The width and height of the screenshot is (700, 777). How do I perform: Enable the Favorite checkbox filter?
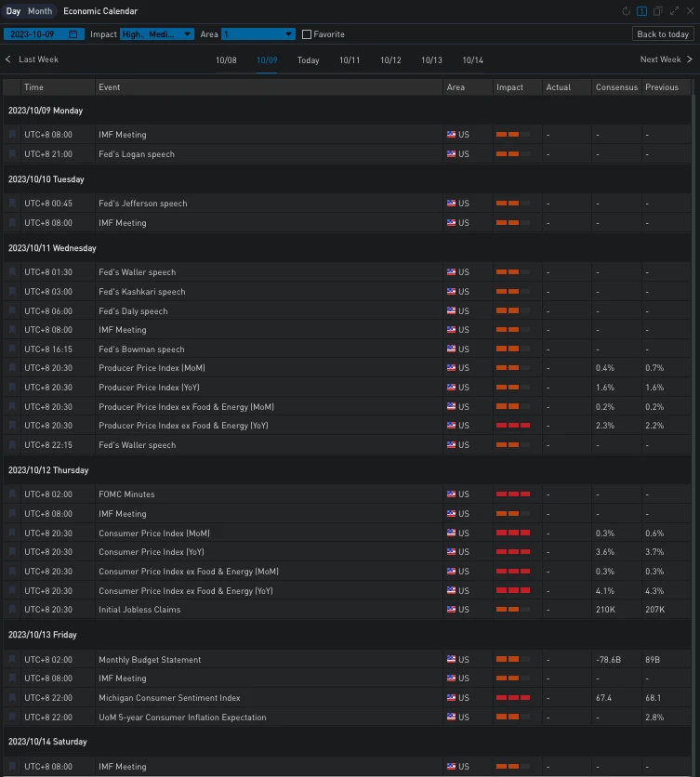point(307,34)
